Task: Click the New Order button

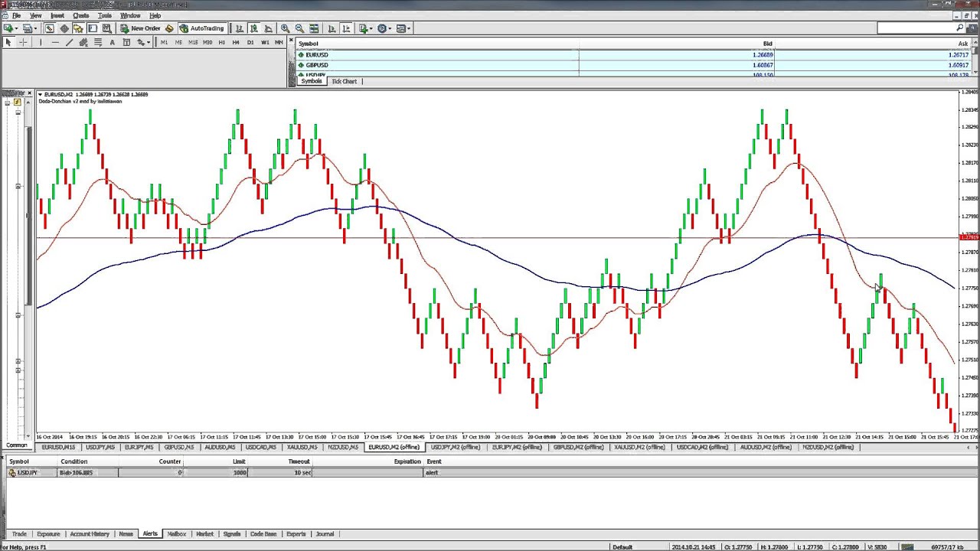Action: [141, 28]
